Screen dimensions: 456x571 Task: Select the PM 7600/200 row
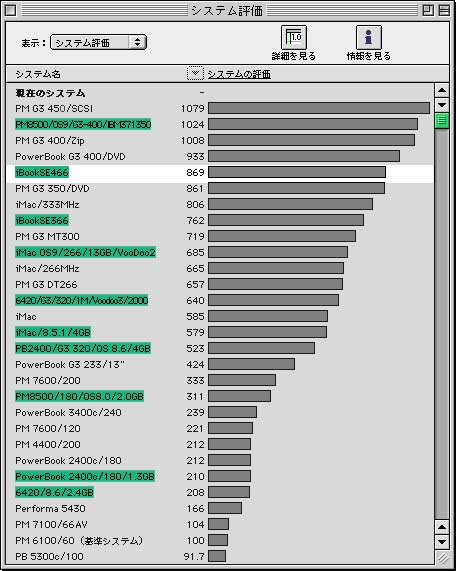[220, 380]
